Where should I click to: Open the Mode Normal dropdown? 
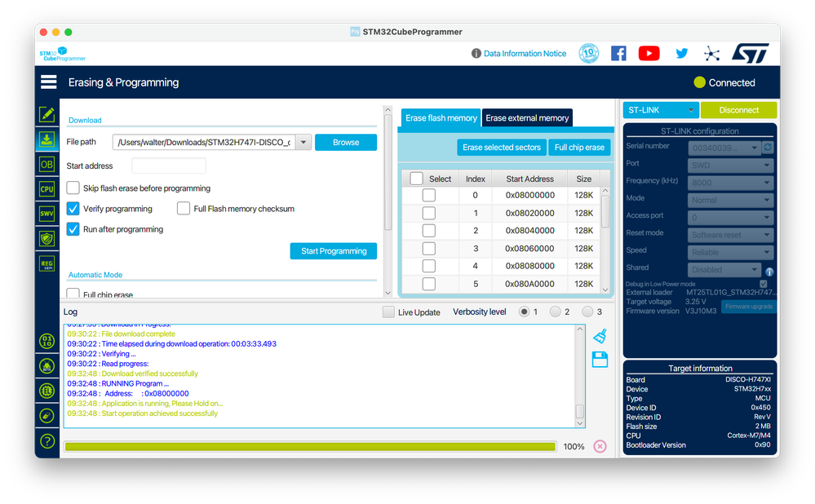click(731, 200)
